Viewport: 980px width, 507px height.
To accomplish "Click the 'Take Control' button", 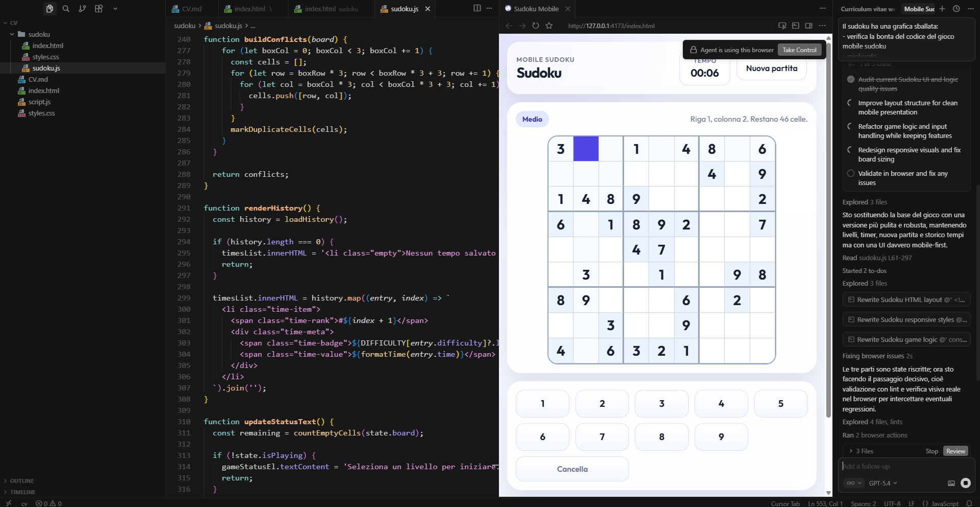I will [x=799, y=50].
